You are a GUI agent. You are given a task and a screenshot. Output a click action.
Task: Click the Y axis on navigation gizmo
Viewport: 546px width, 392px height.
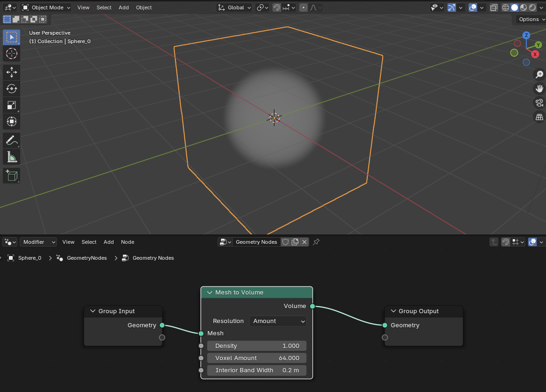538,45
